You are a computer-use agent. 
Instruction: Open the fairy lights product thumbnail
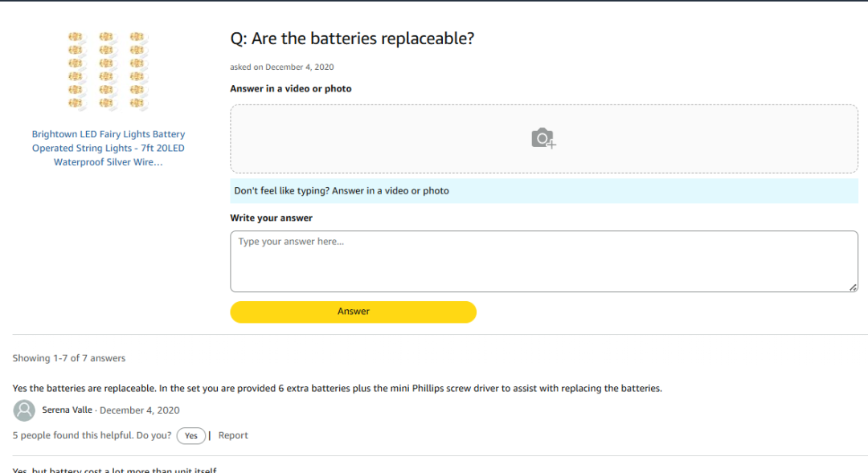(108, 71)
